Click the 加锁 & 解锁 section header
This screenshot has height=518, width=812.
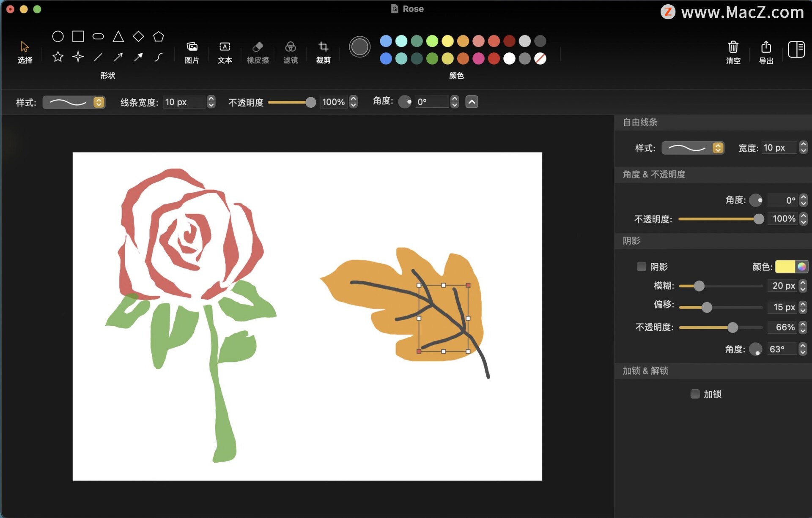[x=645, y=371]
